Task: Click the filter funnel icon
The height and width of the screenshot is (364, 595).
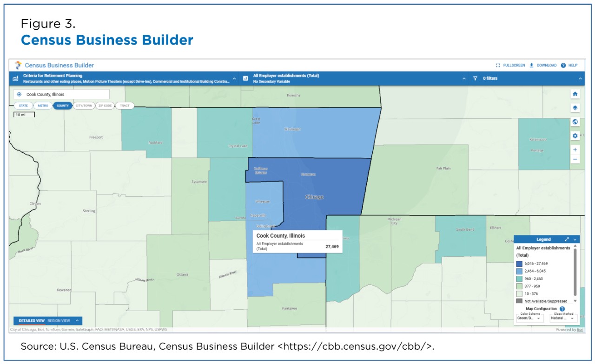Action: [x=475, y=78]
